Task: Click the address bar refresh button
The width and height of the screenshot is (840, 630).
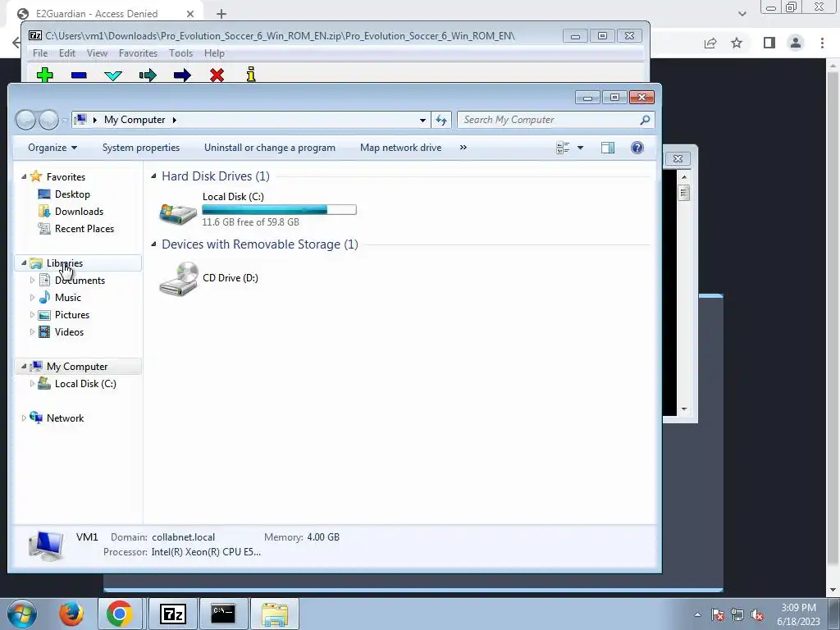Action: [x=441, y=120]
